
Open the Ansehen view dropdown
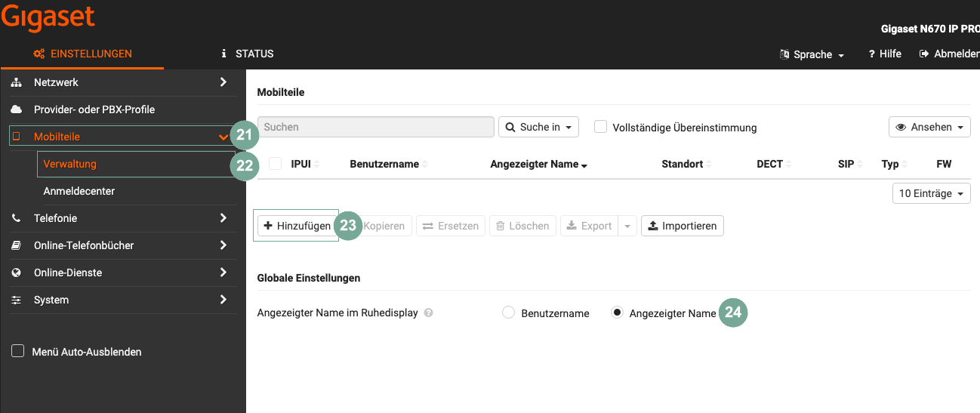tap(929, 127)
